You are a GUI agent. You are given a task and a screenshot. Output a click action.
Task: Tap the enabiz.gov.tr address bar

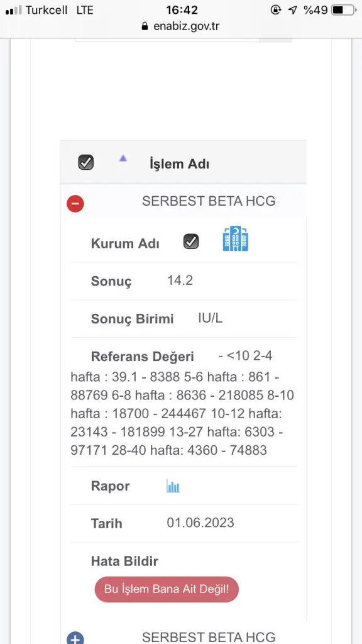click(x=180, y=26)
